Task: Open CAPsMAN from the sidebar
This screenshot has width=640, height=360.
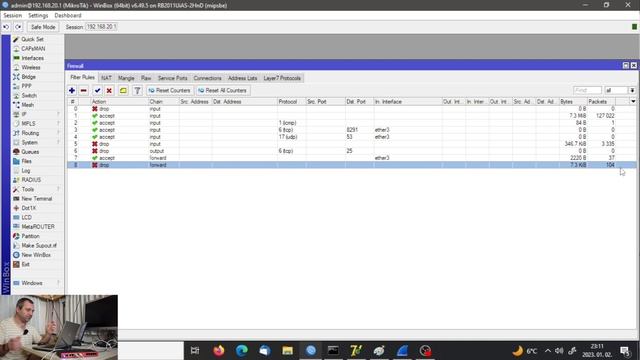Action: [33, 49]
